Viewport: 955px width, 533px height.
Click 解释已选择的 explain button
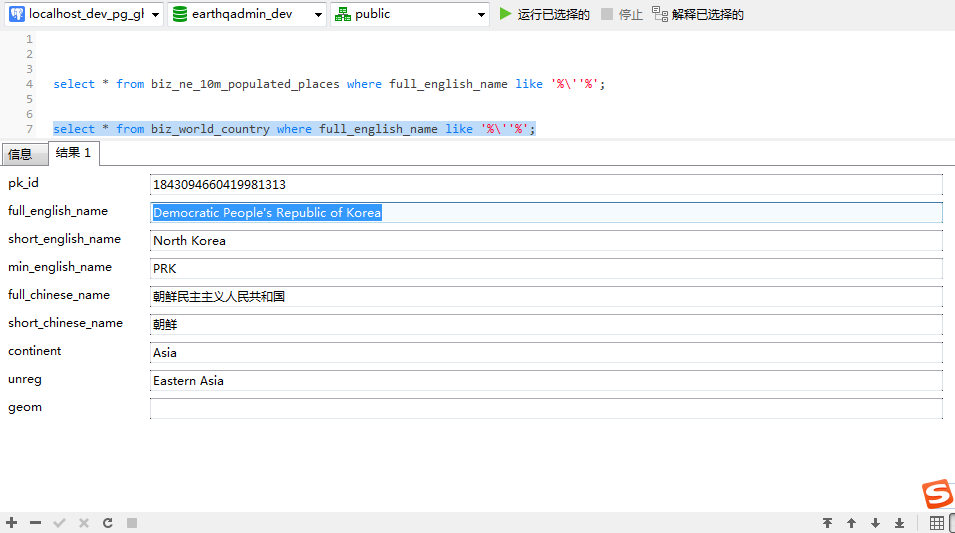pos(698,14)
